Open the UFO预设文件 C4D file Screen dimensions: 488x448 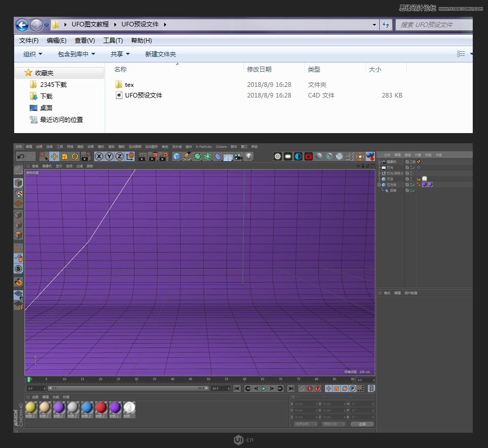[x=144, y=95]
